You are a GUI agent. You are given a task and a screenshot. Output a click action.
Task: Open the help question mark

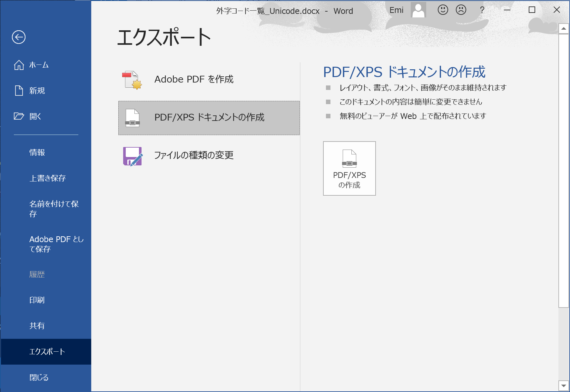482,10
